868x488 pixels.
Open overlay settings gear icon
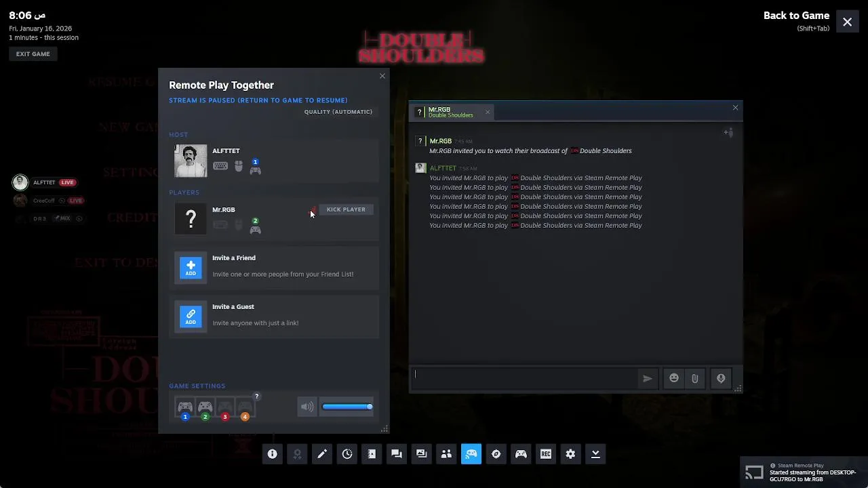click(x=570, y=454)
